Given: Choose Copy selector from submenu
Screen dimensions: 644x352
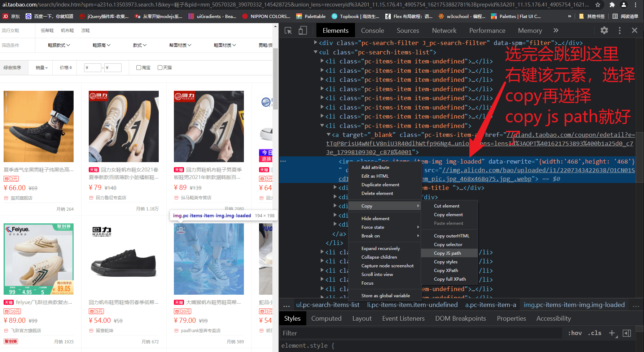Looking at the screenshot, I should click(x=449, y=245).
